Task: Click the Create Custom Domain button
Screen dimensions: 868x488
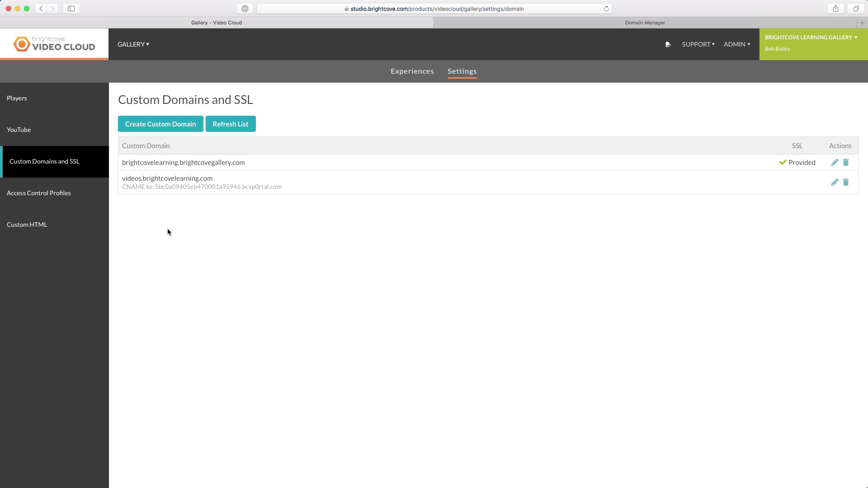Action: [160, 124]
